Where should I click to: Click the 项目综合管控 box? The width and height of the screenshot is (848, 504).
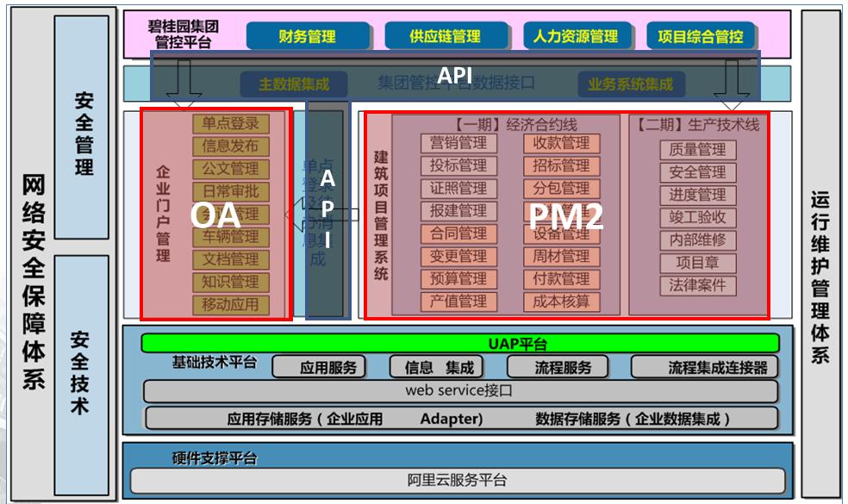pyautogui.click(x=700, y=36)
